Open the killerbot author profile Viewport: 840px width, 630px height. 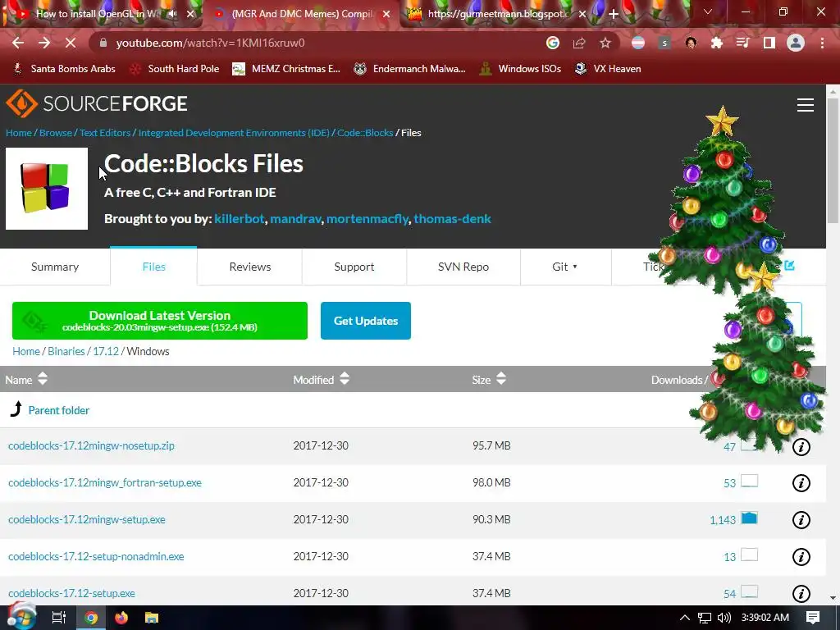point(239,218)
